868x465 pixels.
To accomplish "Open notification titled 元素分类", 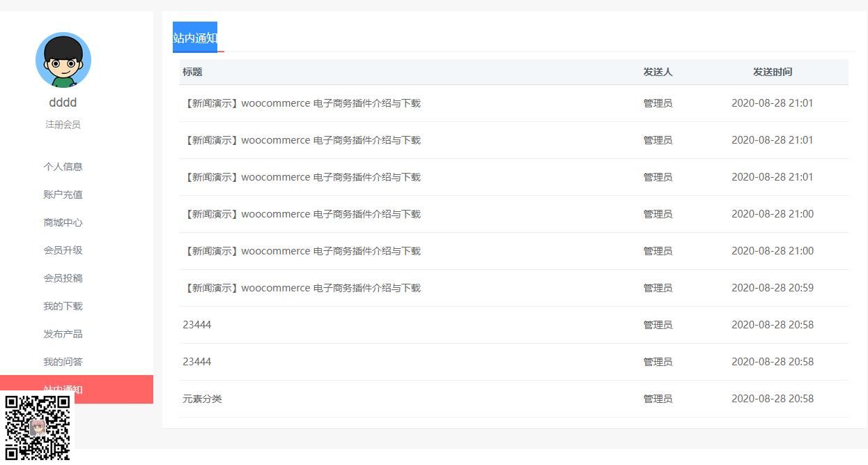I will coord(202,398).
